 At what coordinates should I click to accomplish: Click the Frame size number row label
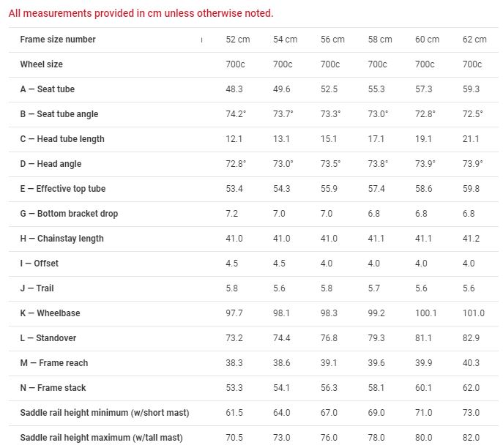[x=58, y=40]
